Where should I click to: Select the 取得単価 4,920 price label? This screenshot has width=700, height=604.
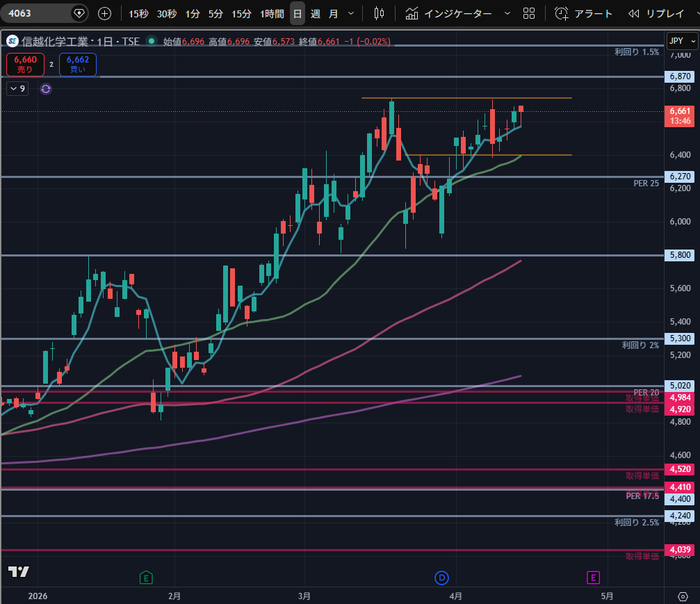[679, 409]
